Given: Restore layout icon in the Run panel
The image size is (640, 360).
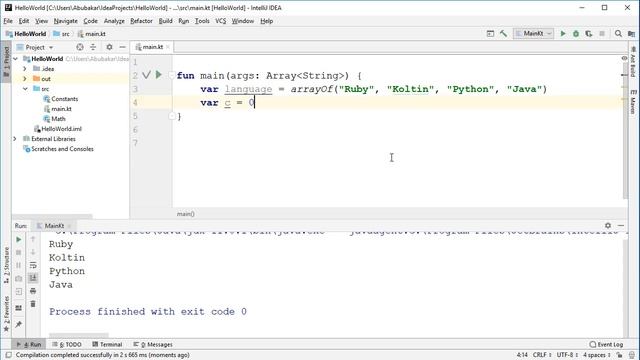Looking at the screenshot, I should coord(18,308).
